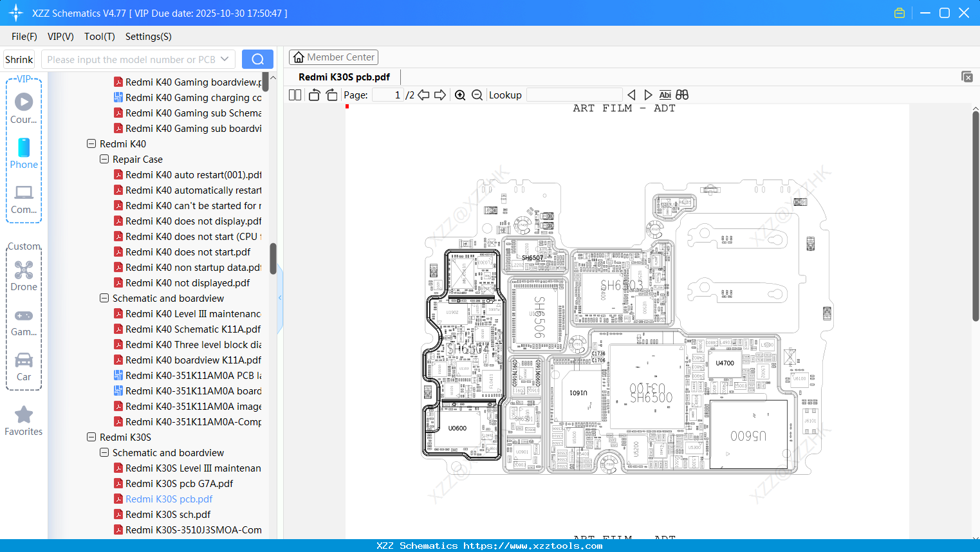The height and width of the screenshot is (552, 980).
Task: Open Redmi K40 does not start.pdf
Action: point(182,252)
